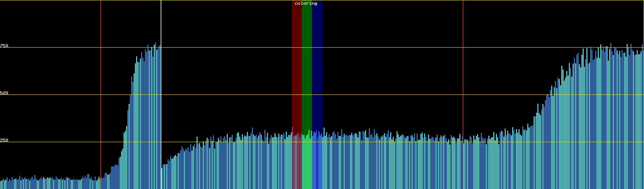Click the 50% axis label
Screen dimensions: 644x189
click(4, 93)
